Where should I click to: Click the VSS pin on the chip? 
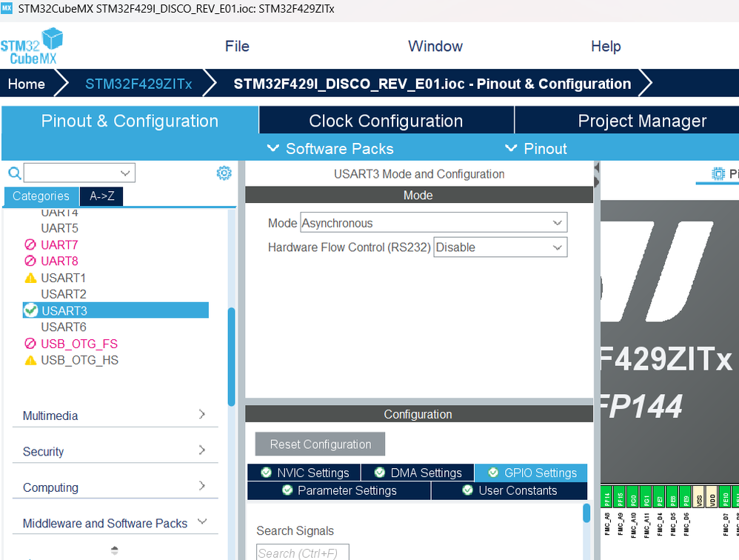(700, 497)
